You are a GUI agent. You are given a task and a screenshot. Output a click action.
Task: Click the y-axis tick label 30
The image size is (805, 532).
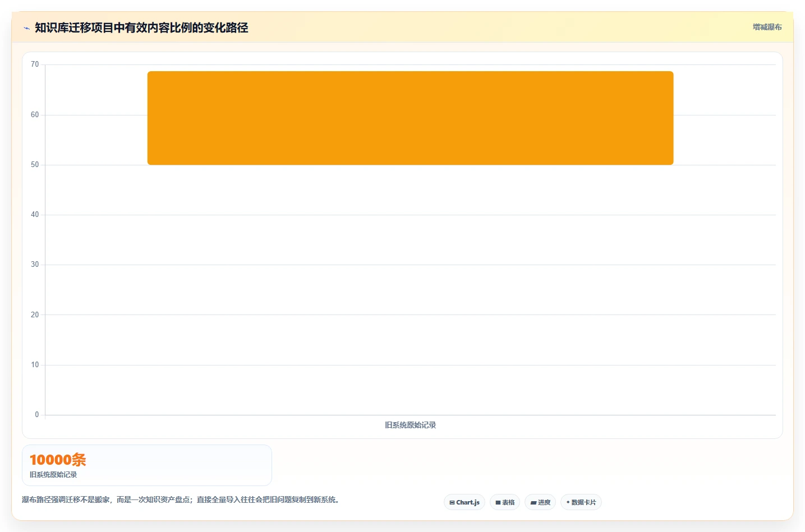pos(35,264)
